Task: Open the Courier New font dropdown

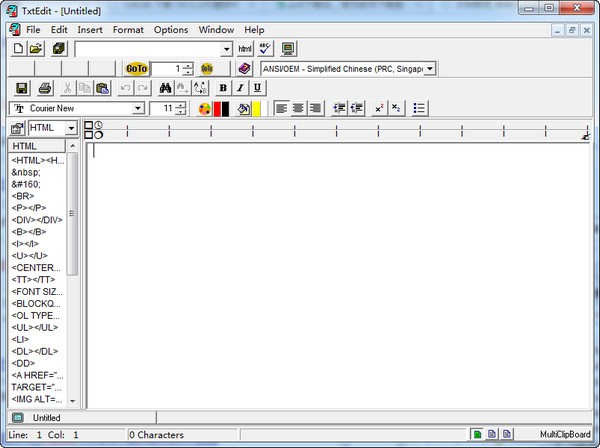Action: 138,108
